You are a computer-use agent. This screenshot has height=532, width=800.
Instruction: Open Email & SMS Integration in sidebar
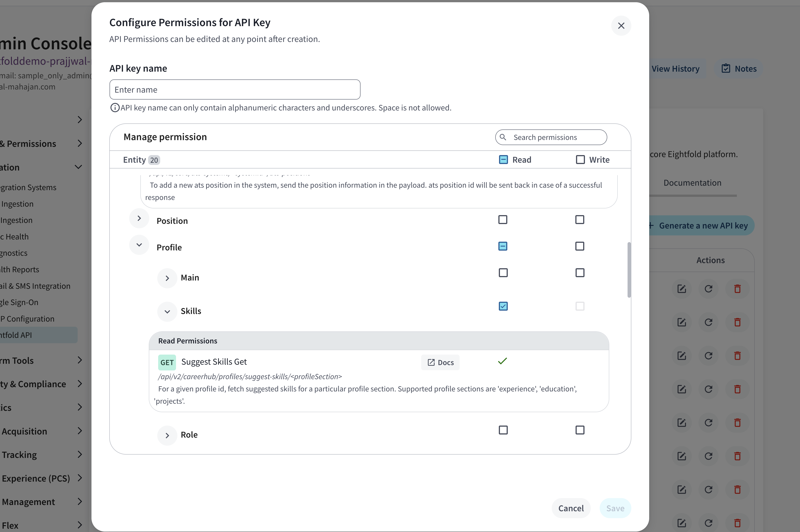click(x=35, y=286)
